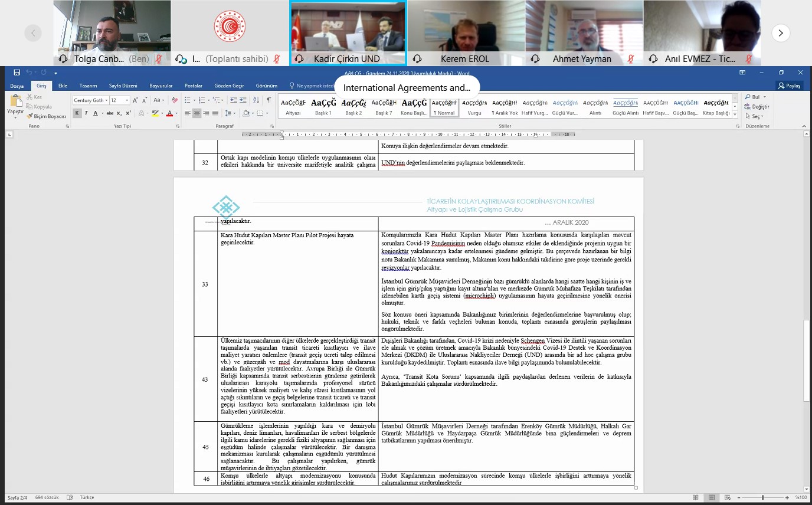Image resolution: width=812 pixels, height=505 pixels.
Task: Open Görünüm ribbon tab
Action: 266,86
